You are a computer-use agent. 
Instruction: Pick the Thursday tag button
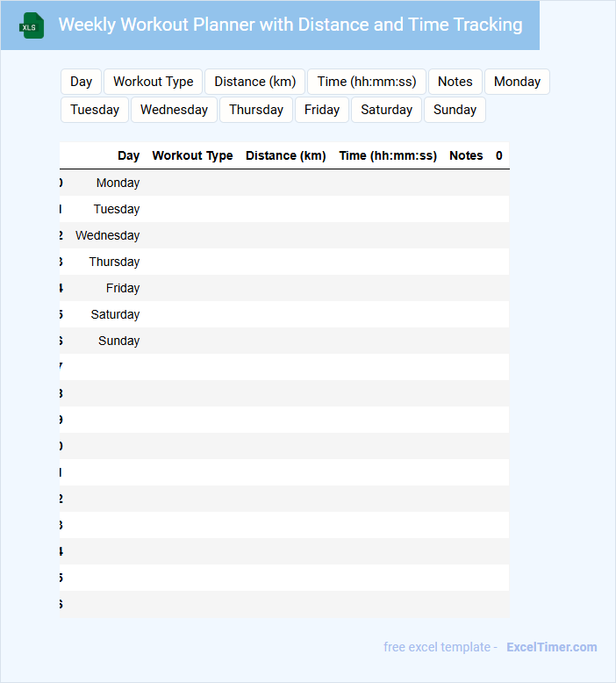coord(256,110)
